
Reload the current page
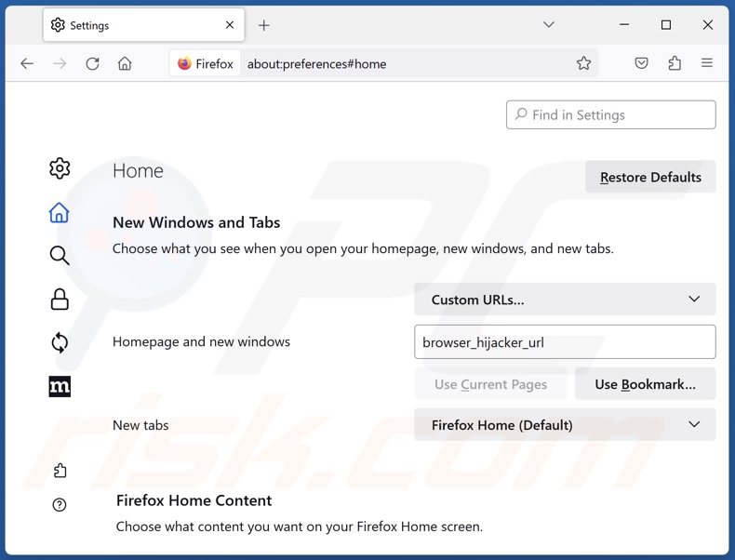point(92,63)
